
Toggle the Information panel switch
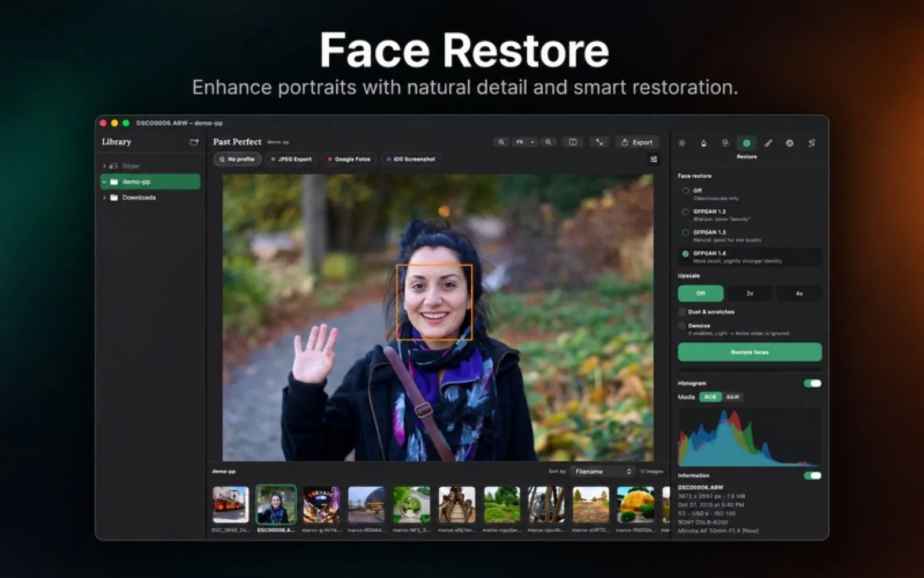pyautogui.click(x=813, y=476)
